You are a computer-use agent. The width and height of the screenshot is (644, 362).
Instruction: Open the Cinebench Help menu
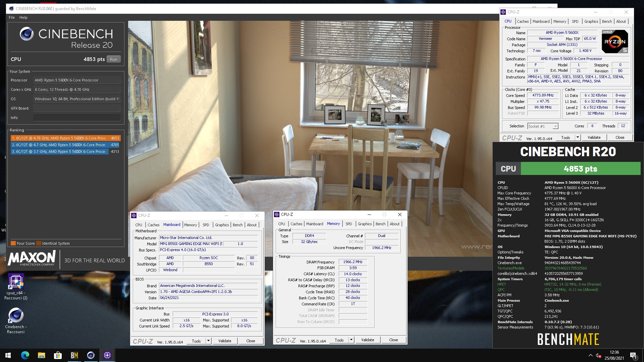click(x=23, y=17)
